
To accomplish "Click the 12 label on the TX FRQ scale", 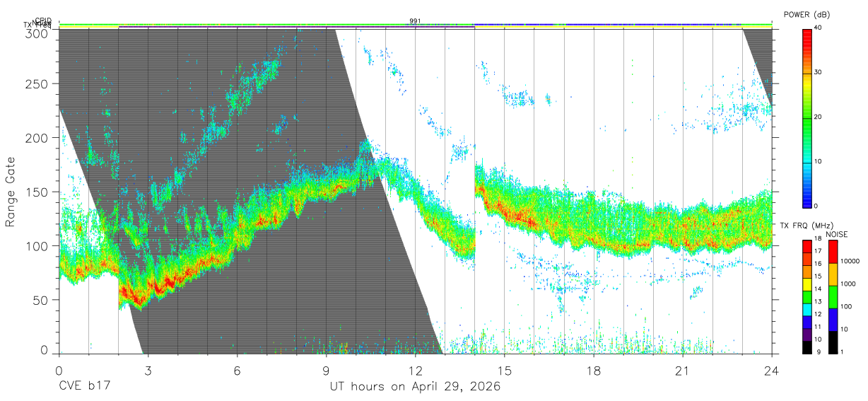I will tap(819, 314).
